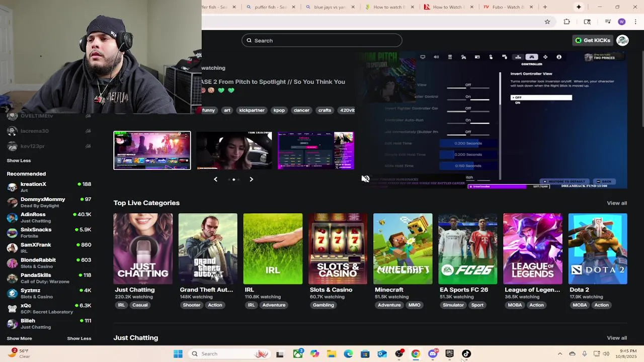Close the blue jays vs yan tab

(x=353, y=7)
